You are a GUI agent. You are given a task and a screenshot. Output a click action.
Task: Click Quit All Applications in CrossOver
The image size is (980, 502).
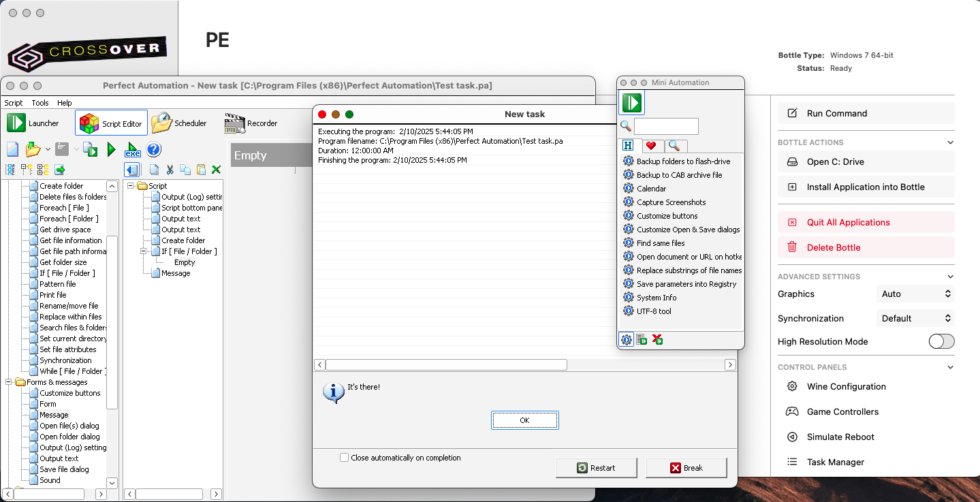click(x=866, y=222)
